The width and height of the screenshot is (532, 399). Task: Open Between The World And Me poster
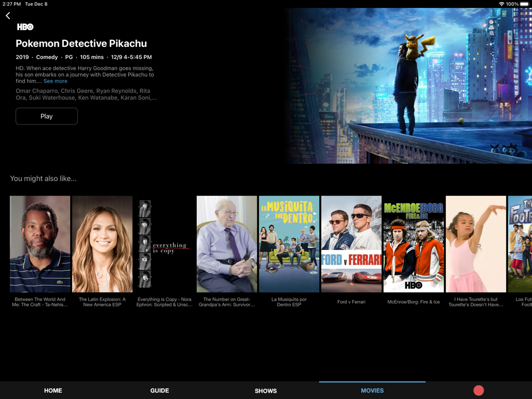40,244
